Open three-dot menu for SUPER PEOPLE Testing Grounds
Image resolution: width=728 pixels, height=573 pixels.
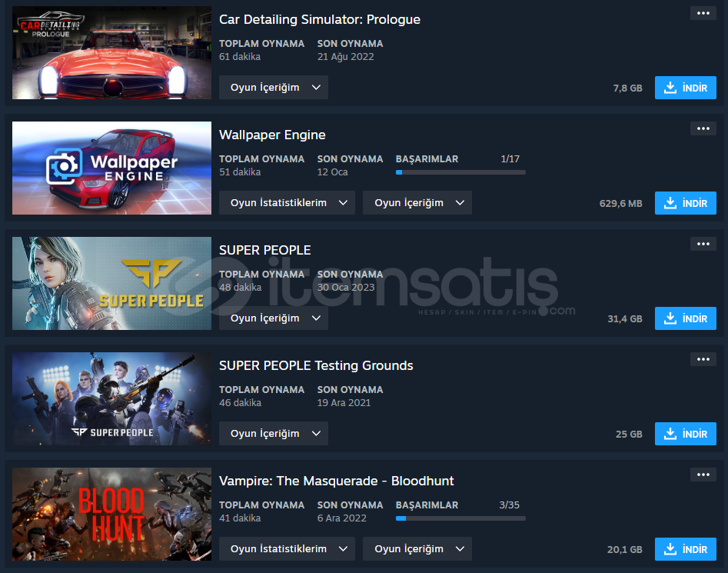(703, 359)
